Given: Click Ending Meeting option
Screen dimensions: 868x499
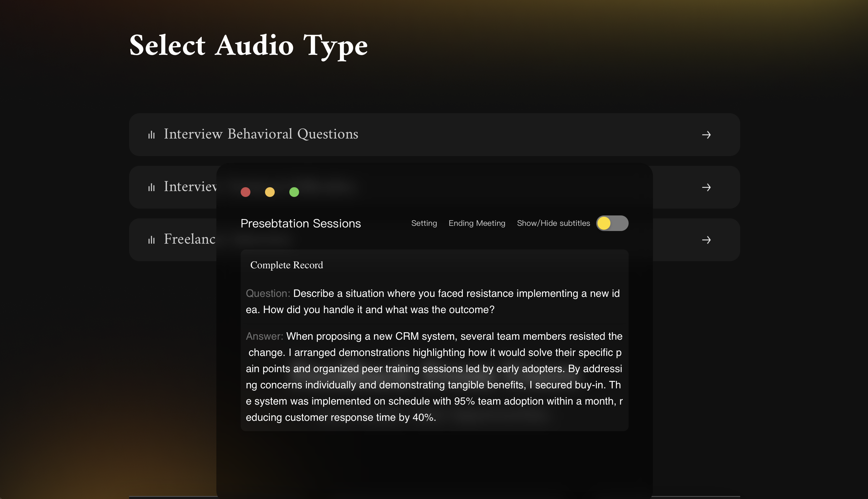Looking at the screenshot, I should 476,223.
